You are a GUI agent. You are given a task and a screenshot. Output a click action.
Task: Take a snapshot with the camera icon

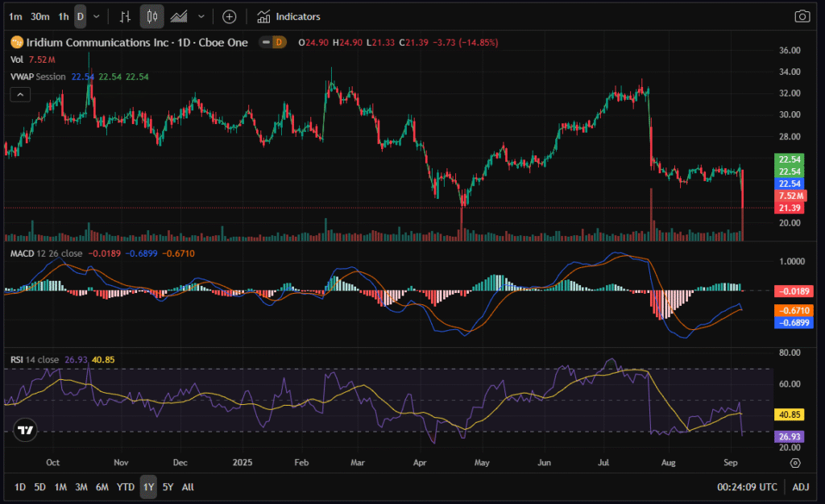802,16
